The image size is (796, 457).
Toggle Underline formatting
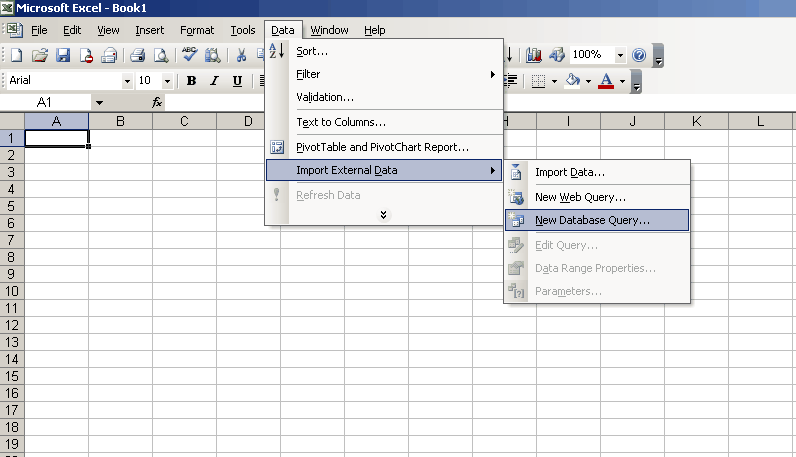[237, 81]
